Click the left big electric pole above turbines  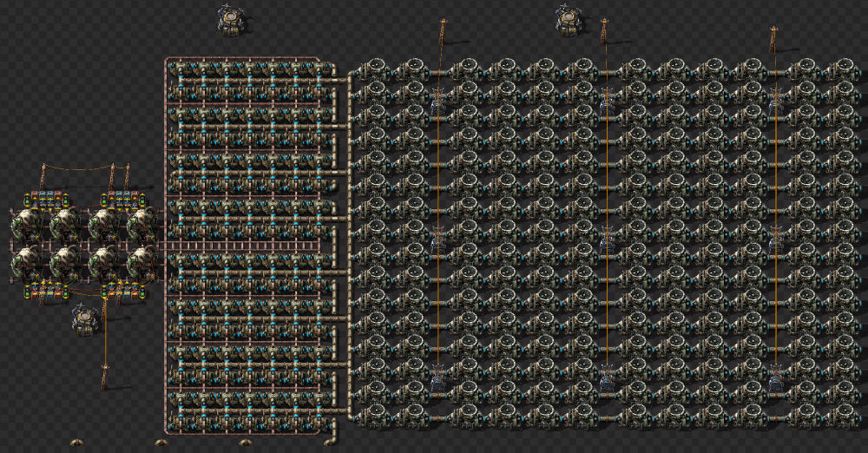443,32
